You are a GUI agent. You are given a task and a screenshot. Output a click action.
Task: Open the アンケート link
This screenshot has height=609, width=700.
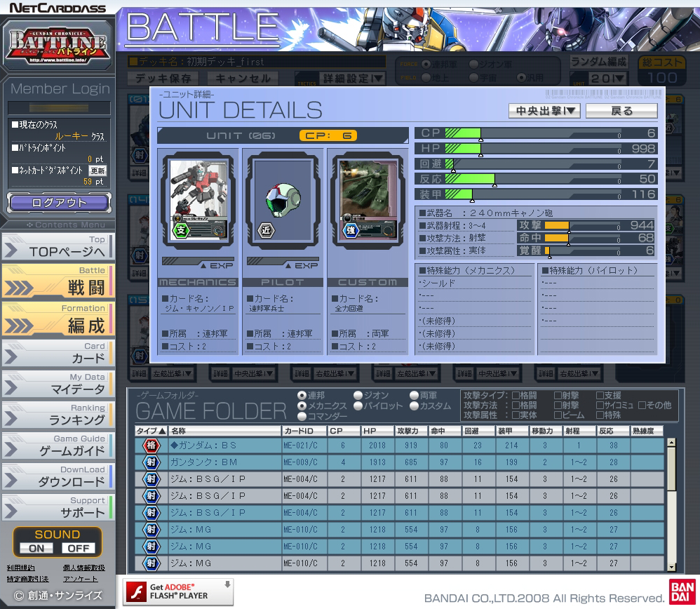click(x=81, y=579)
